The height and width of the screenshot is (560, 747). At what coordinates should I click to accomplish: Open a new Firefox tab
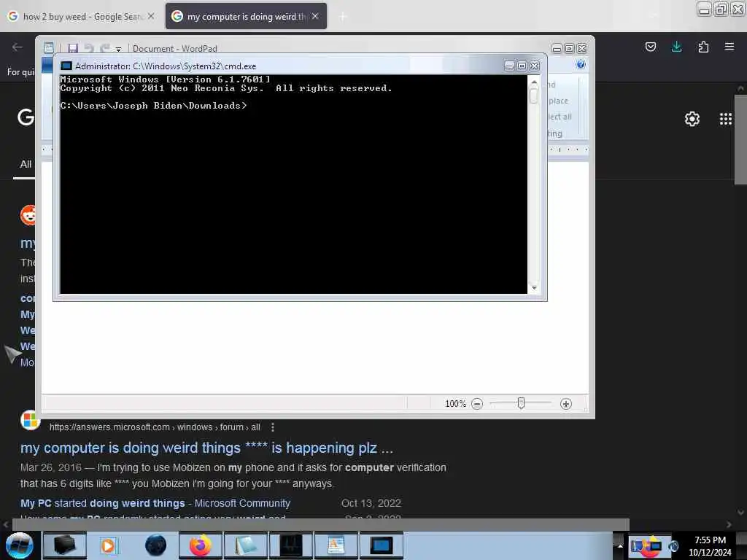(x=343, y=17)
